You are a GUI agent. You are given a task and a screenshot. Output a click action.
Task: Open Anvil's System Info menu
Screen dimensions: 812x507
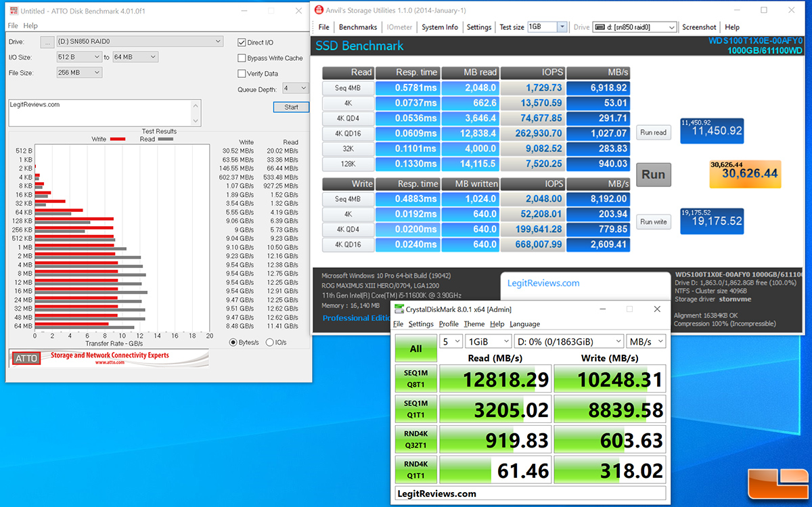coord(440,27)
